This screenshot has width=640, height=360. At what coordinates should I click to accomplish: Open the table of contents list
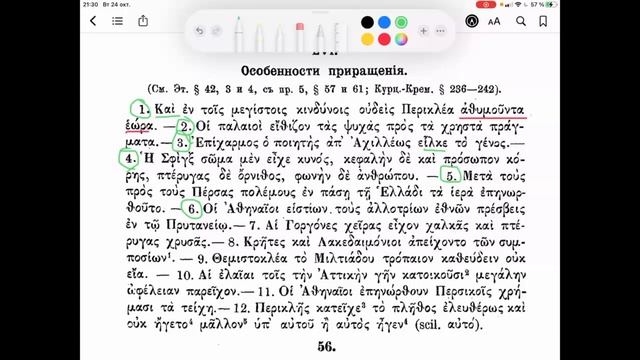pyautogui.click(x=118, y=21)
